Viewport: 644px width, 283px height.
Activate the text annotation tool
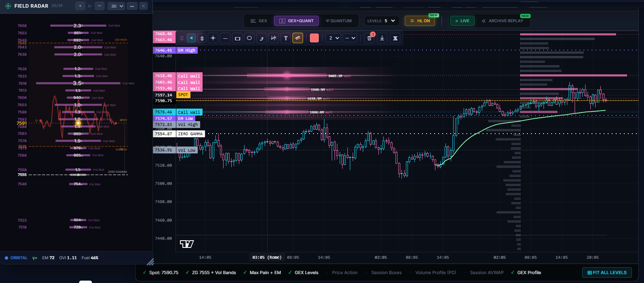coord(286,38)
